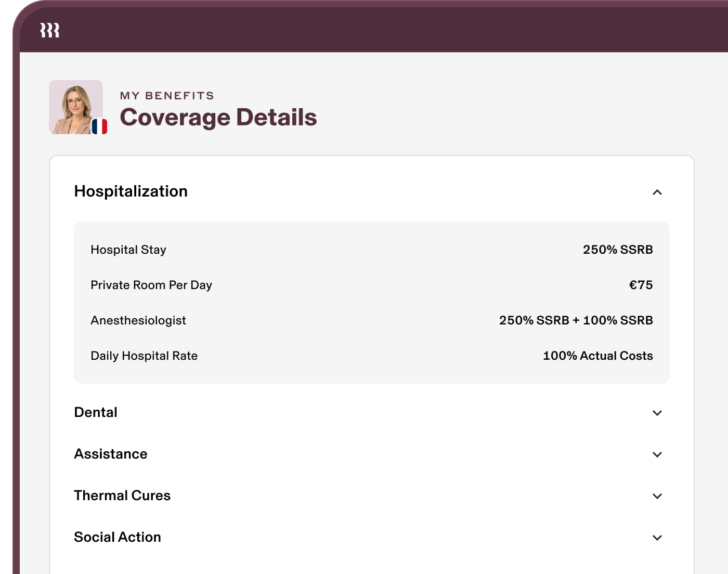Click the Social Action chevron icon

[657, 538]
